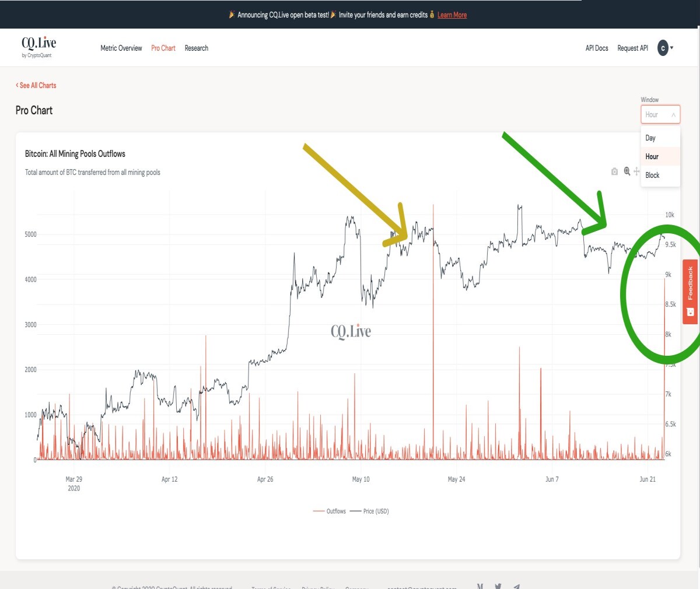
Task: Click the Jun 7 axis label
Action: click(552, 479)
